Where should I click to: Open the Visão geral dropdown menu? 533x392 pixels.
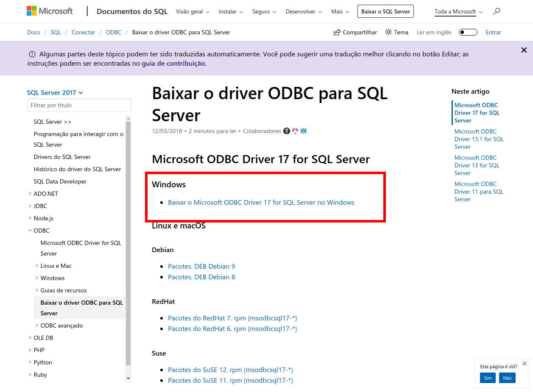193,11
